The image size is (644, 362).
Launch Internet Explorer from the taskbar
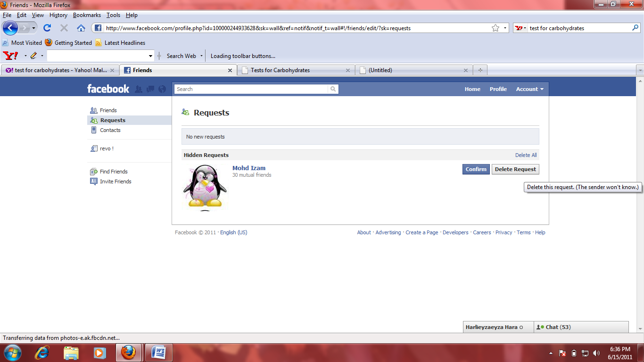[42, 353]
